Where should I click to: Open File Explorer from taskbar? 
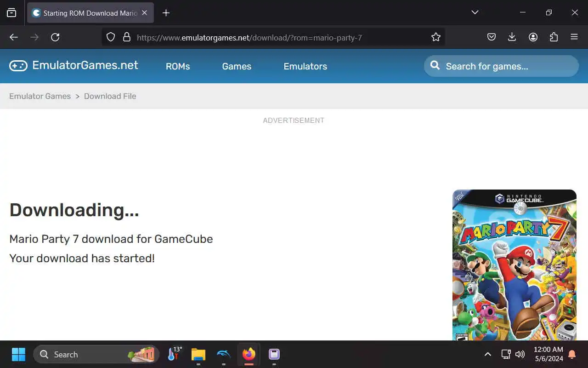pyautogui.click(x=198, y=354)
